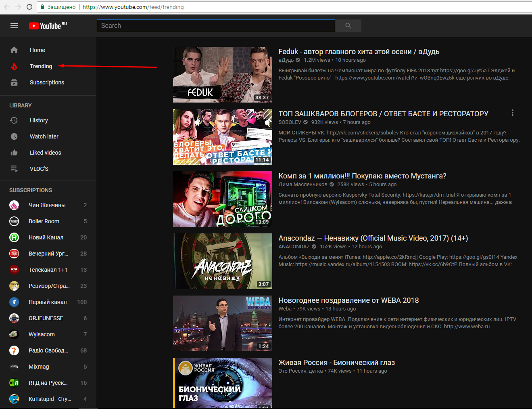This screenshot has height=409, width=532.
Task: Open Subscriptions in the sidebar
Action: [x=48, y=82]
